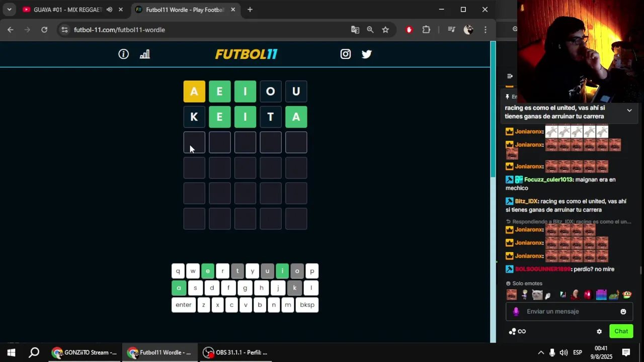Image resolution: width=644 pixels, height=362 pixels.
Task: Open Chrome three-dot menu
Action: point(485,30)
